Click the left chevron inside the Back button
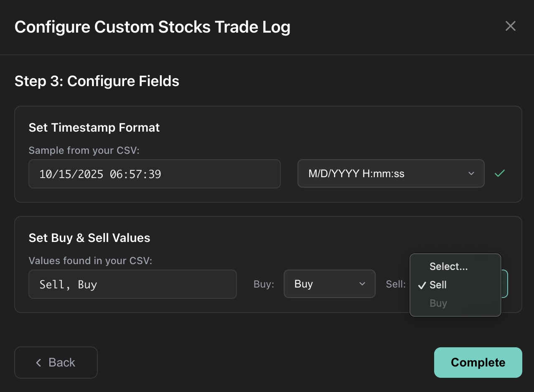This screenshot has width=534, height=392. (x=38, y=362)
